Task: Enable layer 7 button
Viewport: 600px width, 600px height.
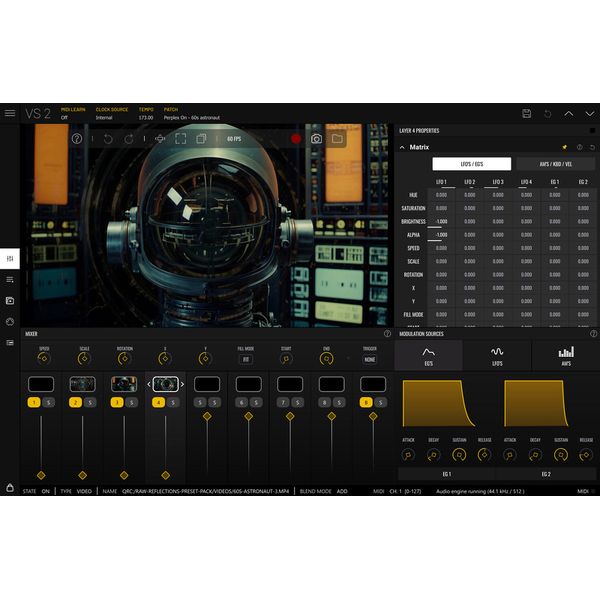Action: pos(283,402)
